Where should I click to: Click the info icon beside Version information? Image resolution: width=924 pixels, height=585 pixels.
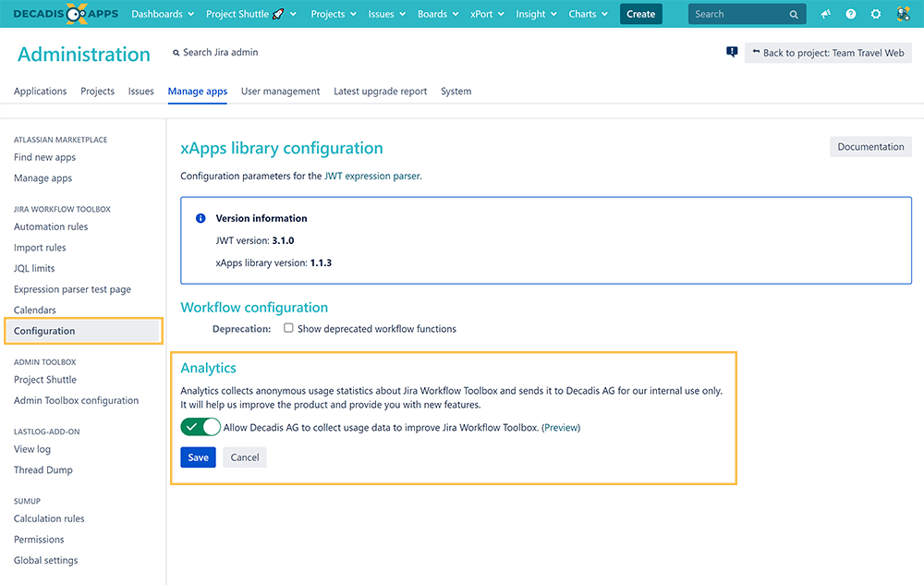pyautogui.click(x=201, y=218)
